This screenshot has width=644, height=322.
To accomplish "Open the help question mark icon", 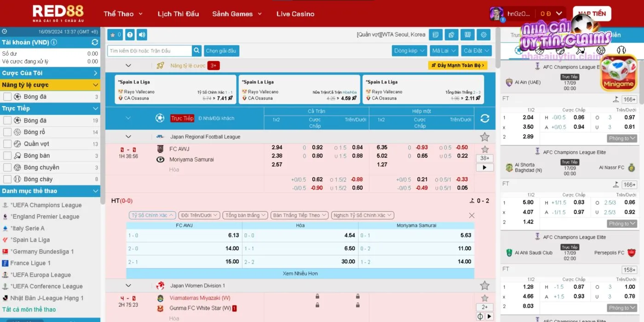I will (130, 34).
